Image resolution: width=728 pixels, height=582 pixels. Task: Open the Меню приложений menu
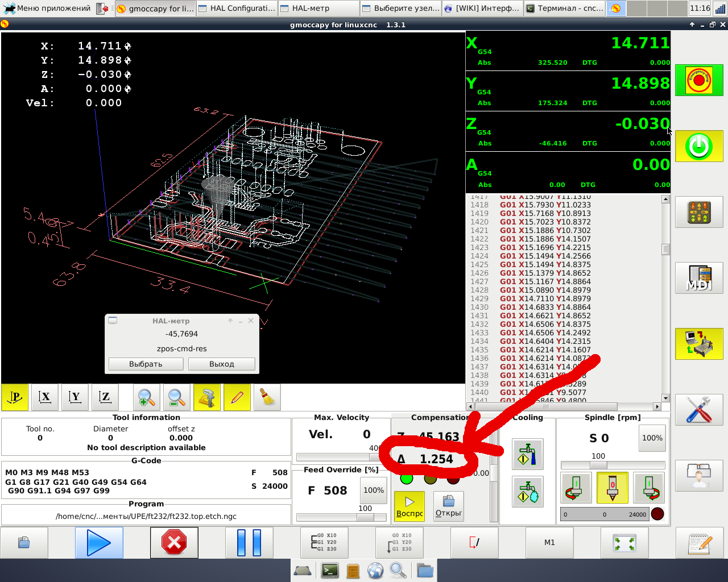(48, 9)
